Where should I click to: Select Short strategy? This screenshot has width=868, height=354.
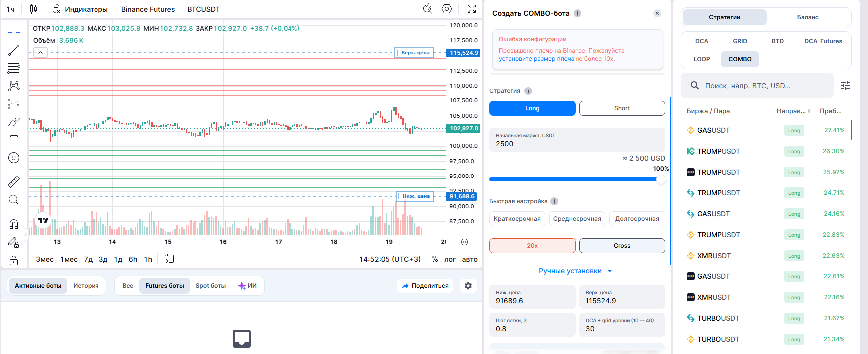(x=622, y=108)
